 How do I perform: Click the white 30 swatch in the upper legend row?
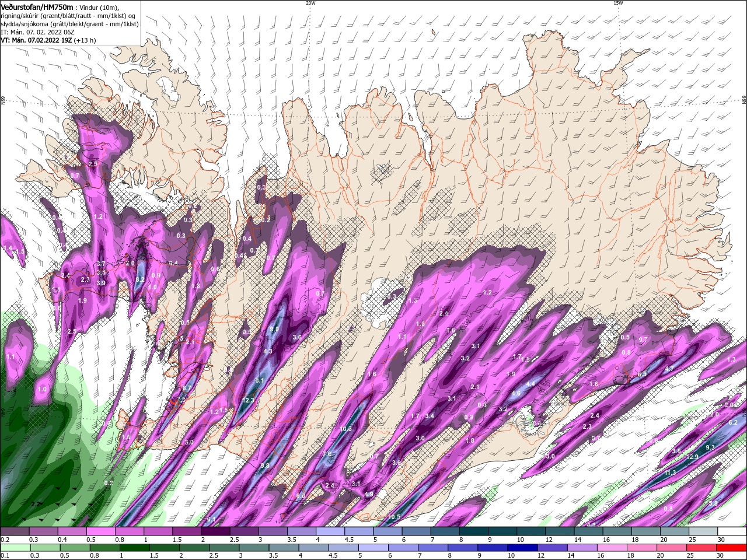[732, 531]
